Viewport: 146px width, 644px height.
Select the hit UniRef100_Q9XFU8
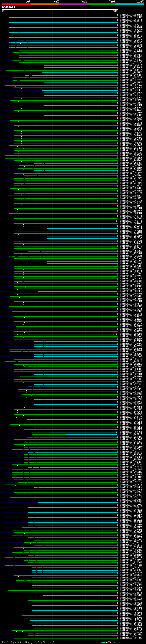[x=131, y=75]
